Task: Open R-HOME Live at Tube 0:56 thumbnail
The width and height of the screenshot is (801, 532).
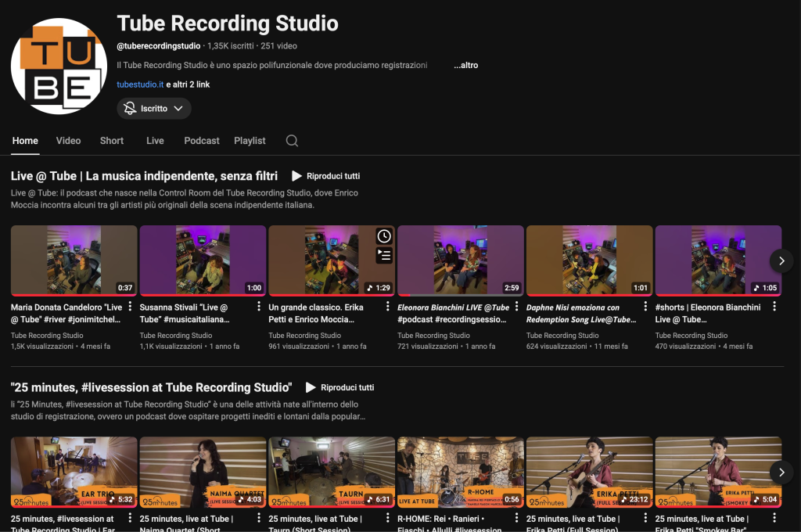Action: (461, 473)
